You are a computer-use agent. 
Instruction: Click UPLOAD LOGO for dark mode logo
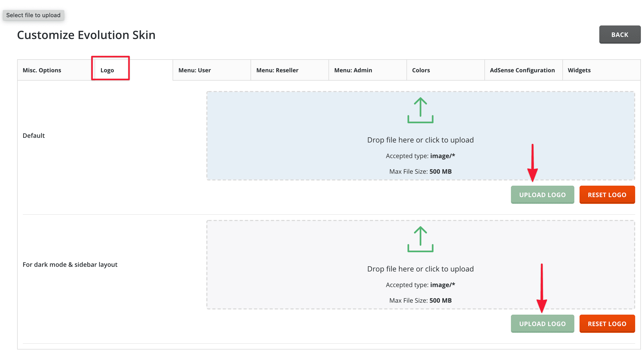pyautogui.click(x=542, y=324)
